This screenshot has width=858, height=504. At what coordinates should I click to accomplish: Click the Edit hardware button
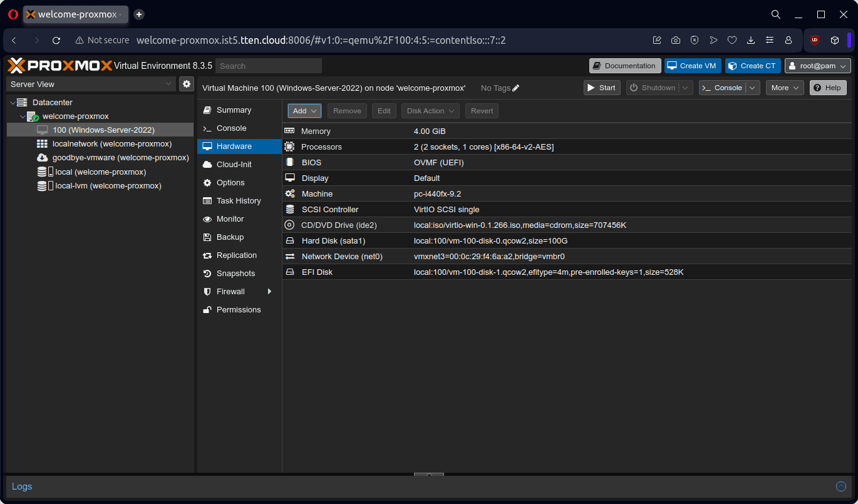pos(384,111)
